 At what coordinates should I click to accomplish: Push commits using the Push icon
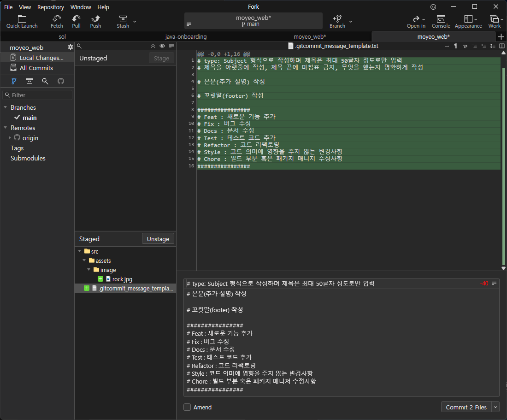coord(95,19)
